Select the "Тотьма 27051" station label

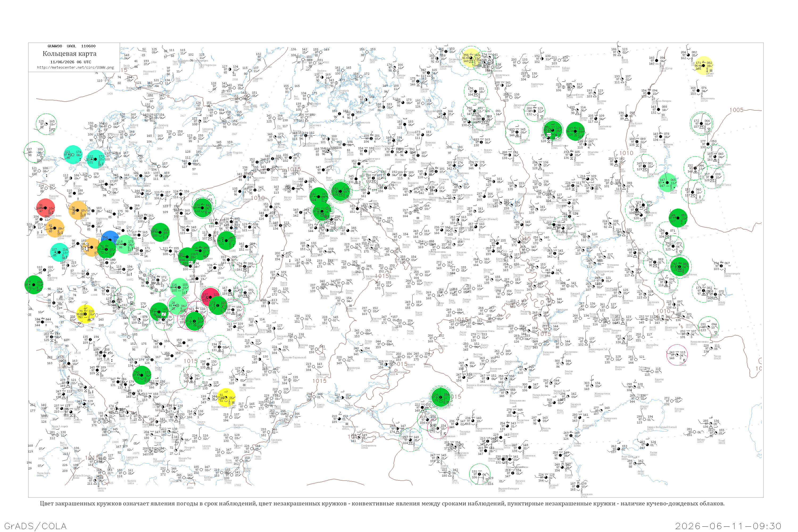[x=516, y=164]
